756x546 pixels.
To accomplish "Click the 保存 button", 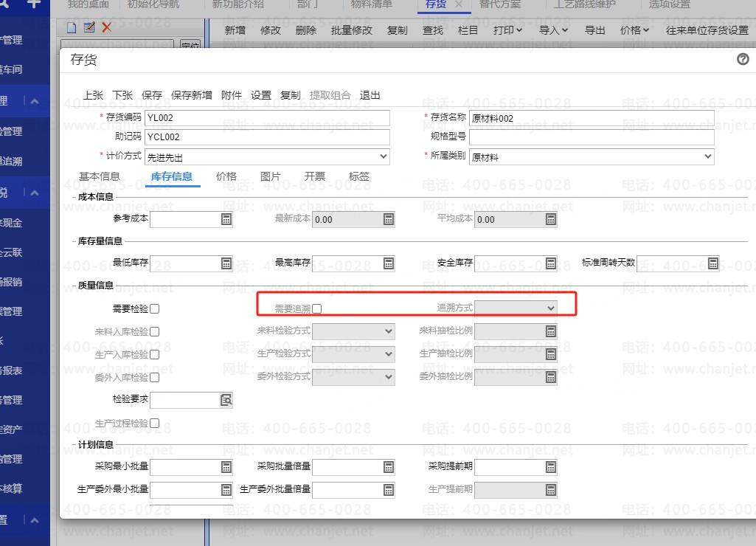I will pos(152,95).
